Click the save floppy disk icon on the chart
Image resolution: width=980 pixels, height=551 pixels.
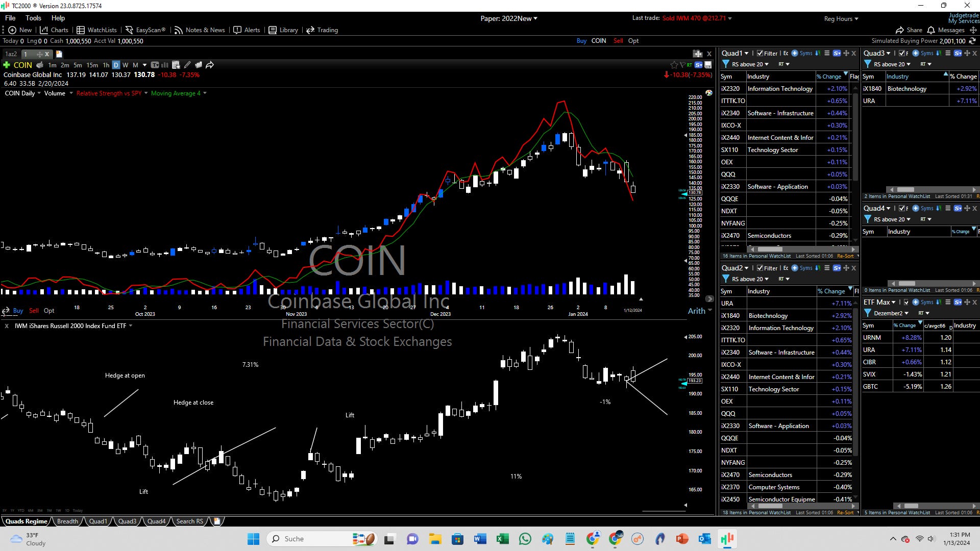[708, 65]
